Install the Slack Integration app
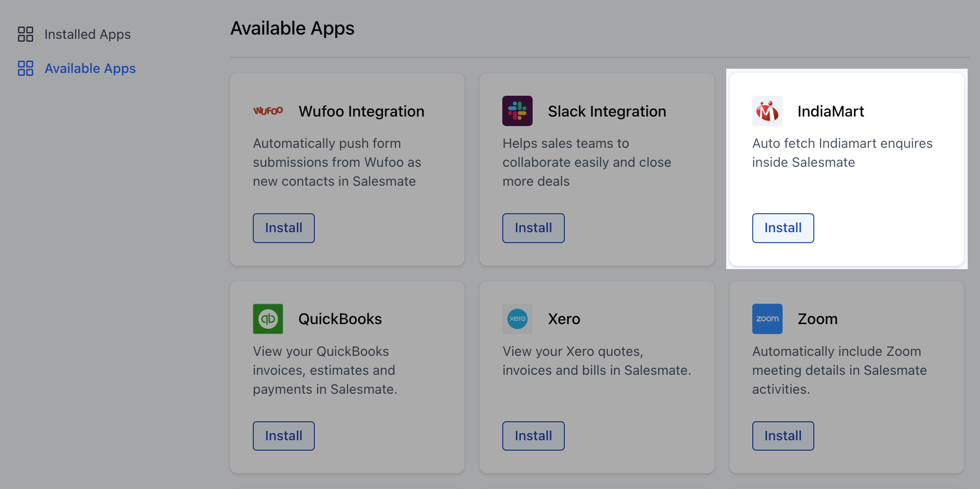980x489 pixels. tap(534, 228)
